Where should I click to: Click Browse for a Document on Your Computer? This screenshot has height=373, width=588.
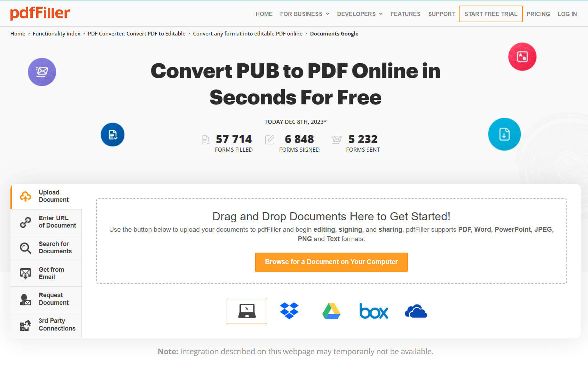tap(331, 262)
